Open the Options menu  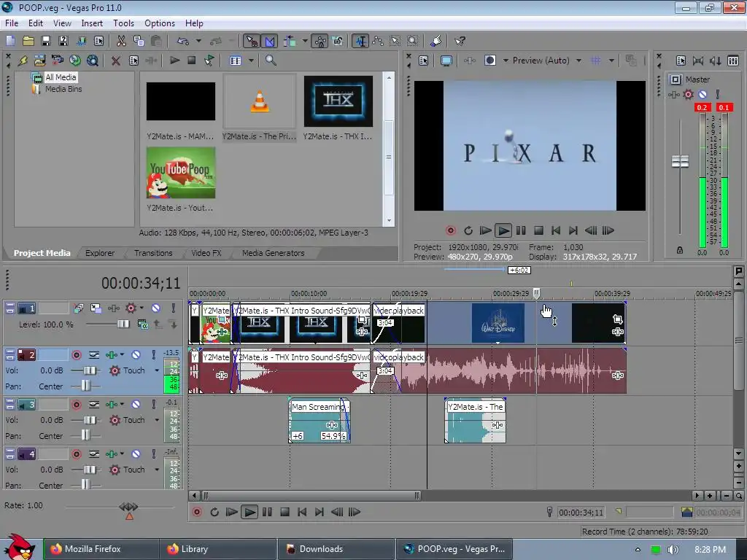160,23
